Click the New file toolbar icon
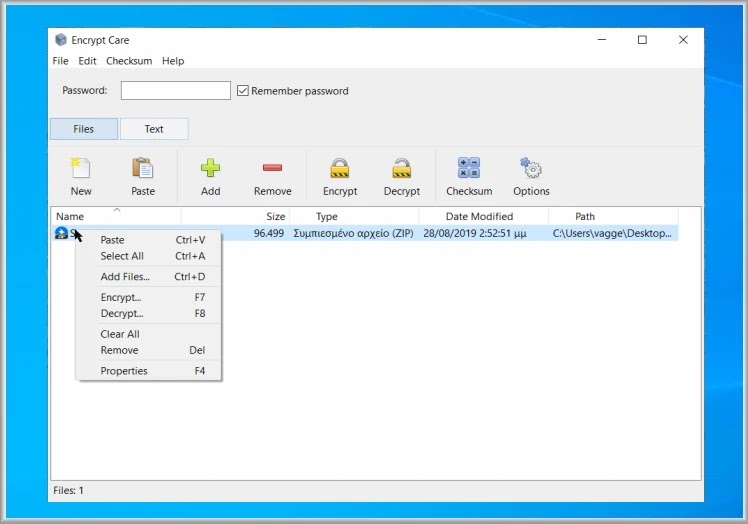The image size is (748, 524). 81,168
